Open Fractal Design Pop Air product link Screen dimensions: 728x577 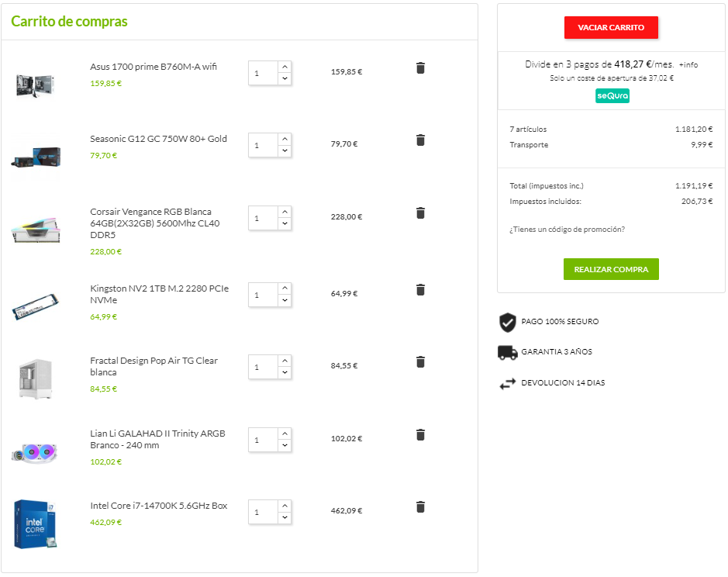[x=154, y=366]
